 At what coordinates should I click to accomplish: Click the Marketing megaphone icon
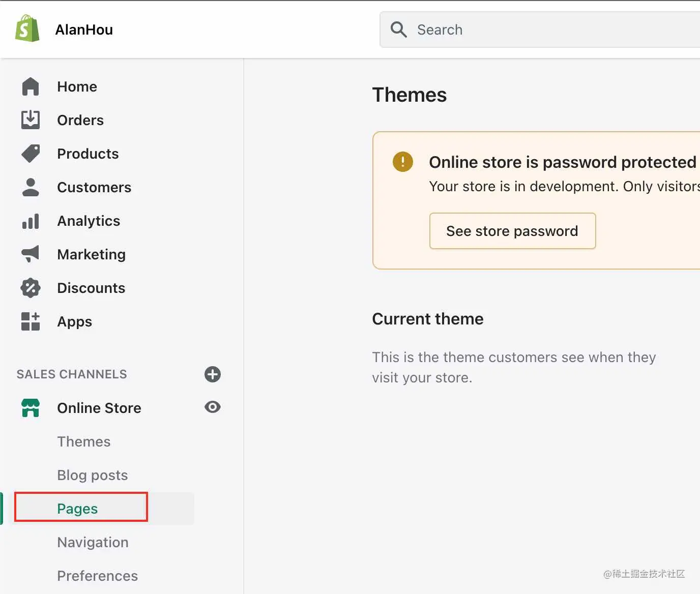point(31,254)
